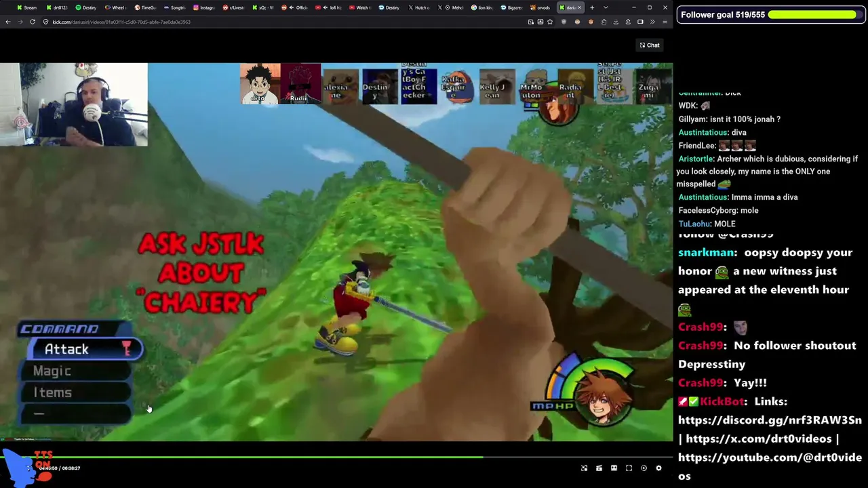Click the Rudii avatar in the overlay row
The width and height of the screenshot is (868, 488).
[300, 83]
